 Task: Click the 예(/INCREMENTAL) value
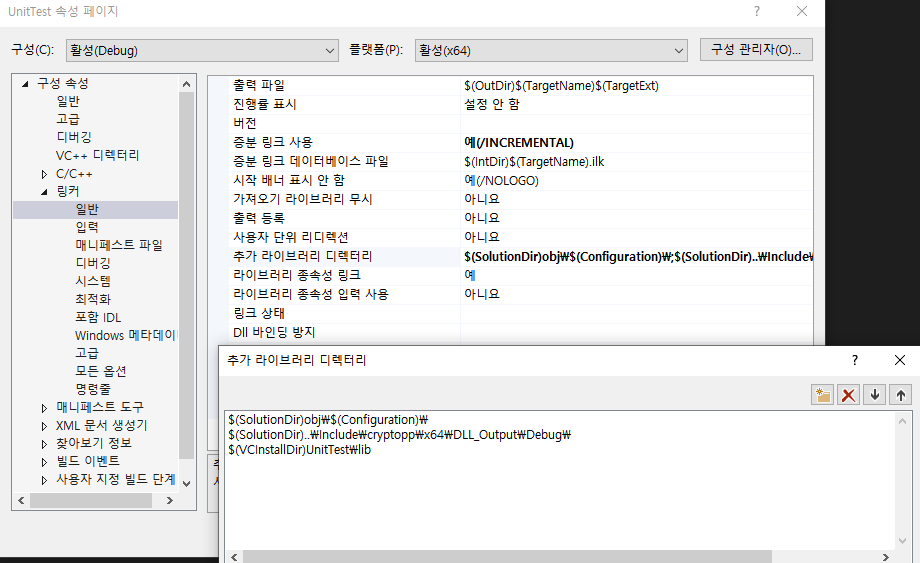pos(519,143)
